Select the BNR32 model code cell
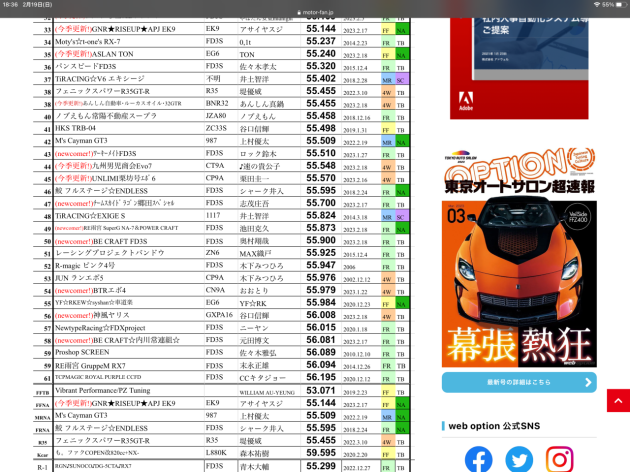Image resolution: width=630 pixels, height=472 pixels. click(217, 103)
